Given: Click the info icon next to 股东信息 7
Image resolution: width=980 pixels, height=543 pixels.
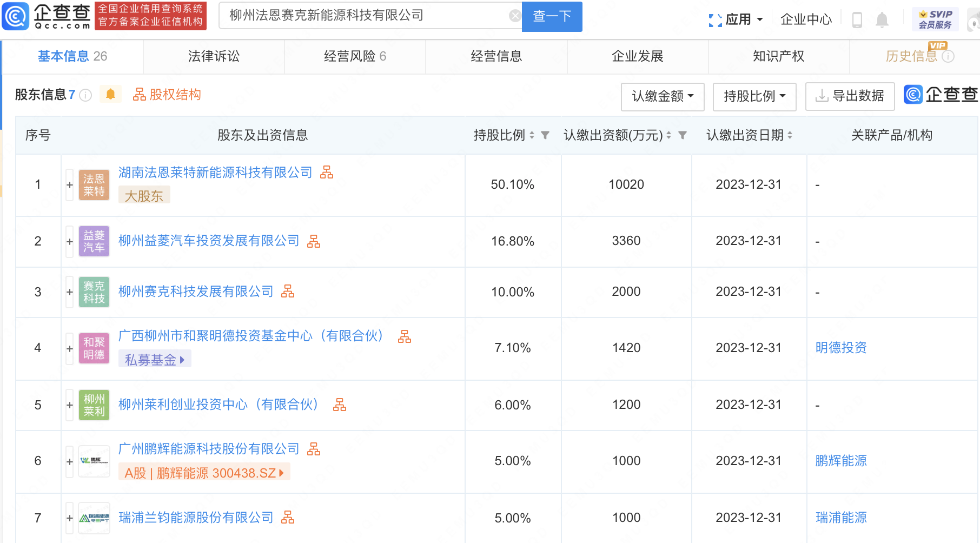Looking at the screenshot, I should 85,95.
